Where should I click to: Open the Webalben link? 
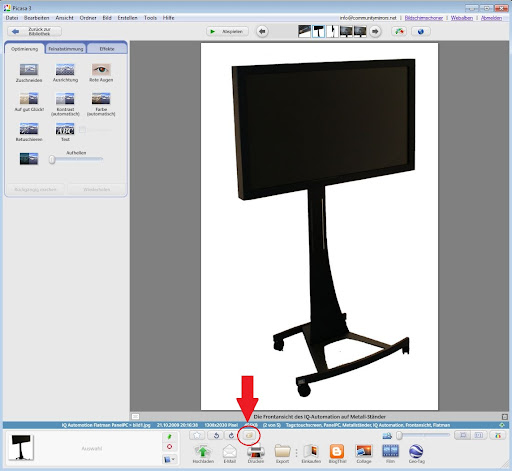(462, 18)
